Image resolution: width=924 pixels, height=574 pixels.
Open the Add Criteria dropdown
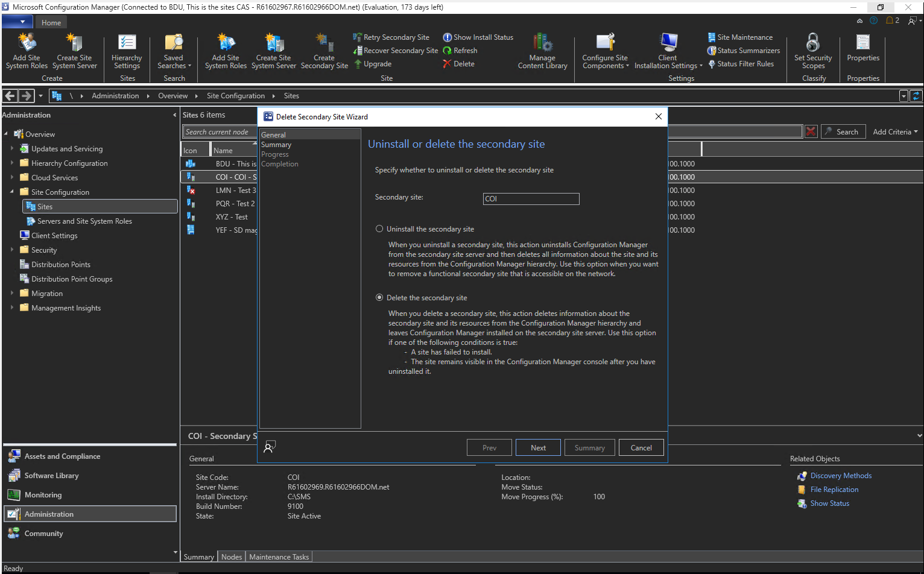click(x=895, y=131)
